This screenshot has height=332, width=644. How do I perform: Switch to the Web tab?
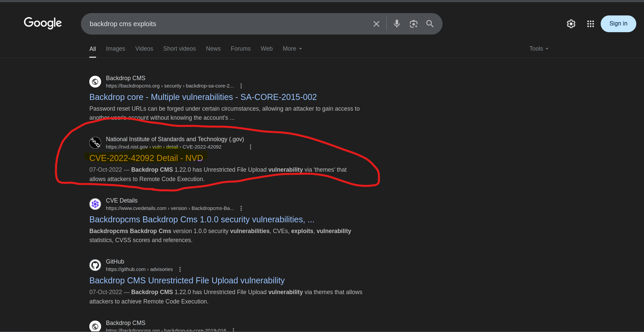click(x=267, y=49)
